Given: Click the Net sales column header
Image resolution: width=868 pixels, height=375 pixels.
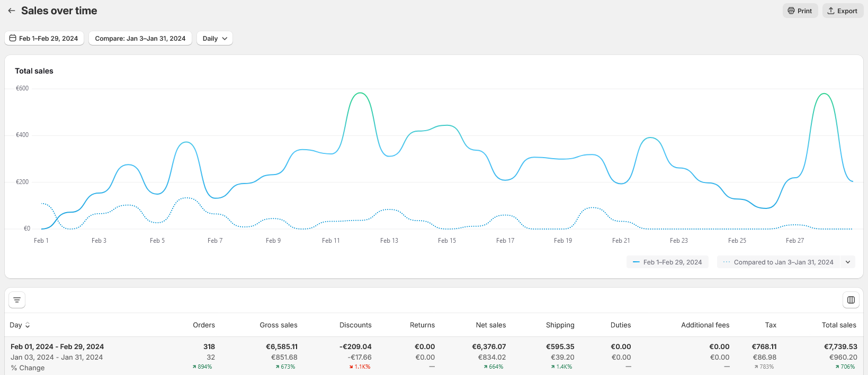Looking at the screenshot, I should [x=490, y=325].
